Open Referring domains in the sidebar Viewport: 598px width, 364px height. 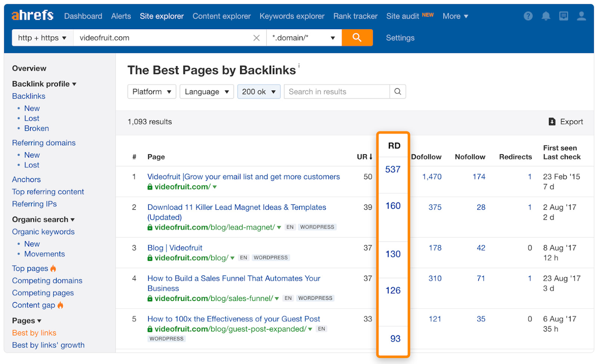[x=44, y=143]
